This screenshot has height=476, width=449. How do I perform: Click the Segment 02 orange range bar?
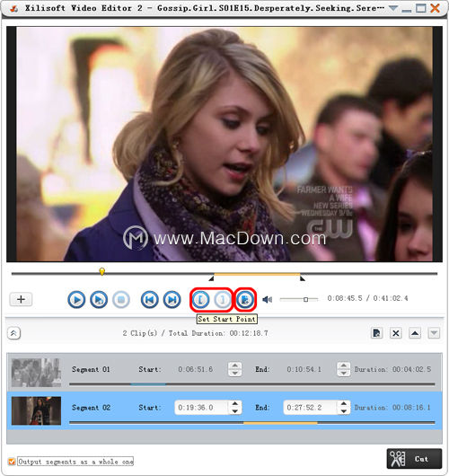click(280, 422)
